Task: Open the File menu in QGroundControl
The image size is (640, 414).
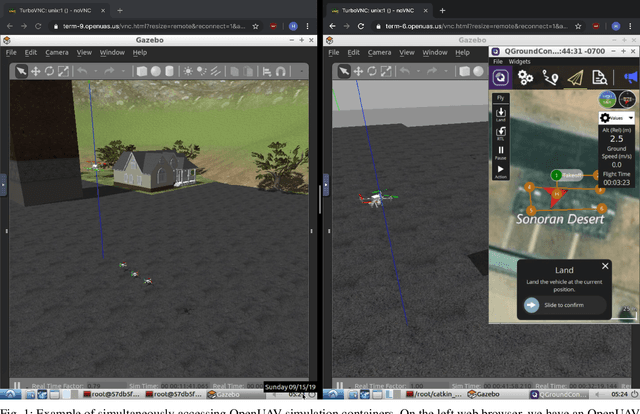Action: [498, 62]
